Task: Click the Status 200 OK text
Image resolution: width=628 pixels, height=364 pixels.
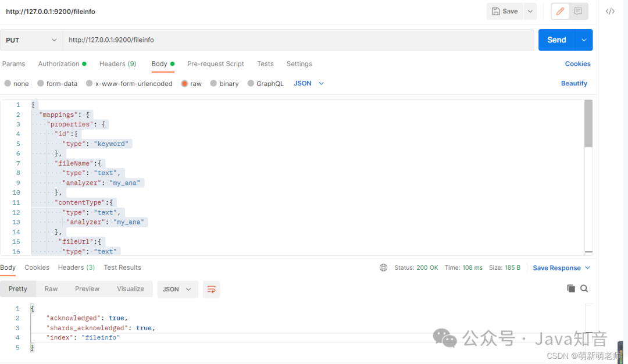Action: pos(416,267)
